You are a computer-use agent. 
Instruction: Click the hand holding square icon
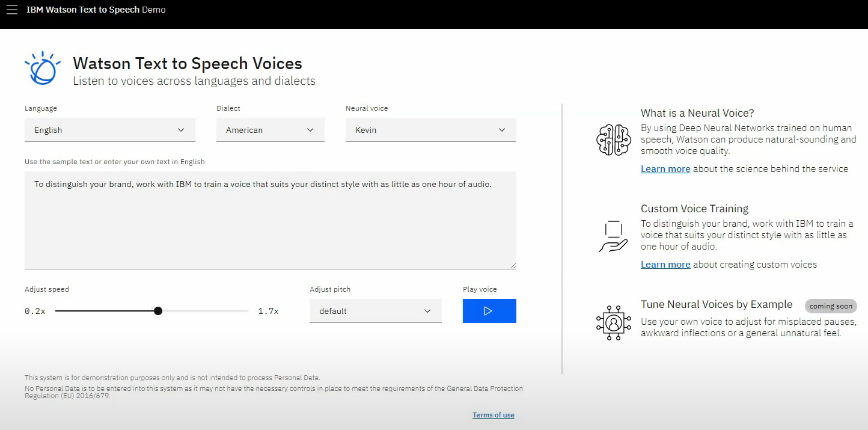(613, 237)
